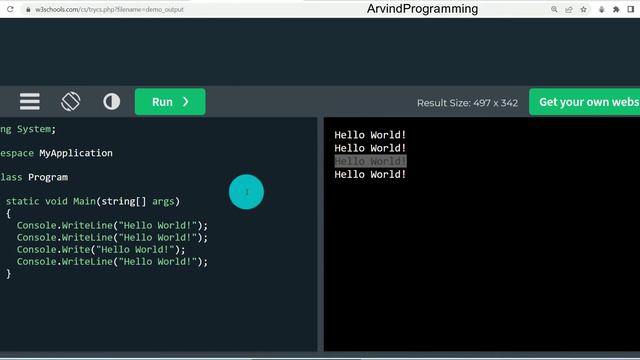This screenshot has height=360, width=640.
Task: Toggle dark/light theme contrast icon
Action: pos(111,102)
